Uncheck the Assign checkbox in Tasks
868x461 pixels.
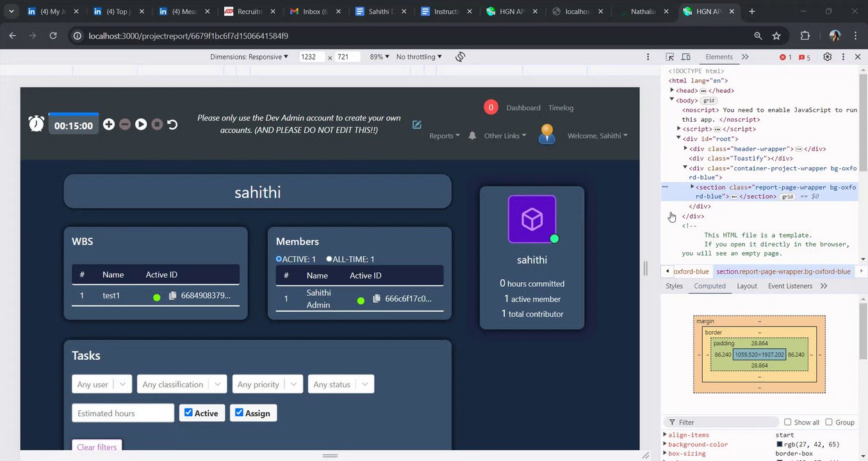[x=239, y=412]
